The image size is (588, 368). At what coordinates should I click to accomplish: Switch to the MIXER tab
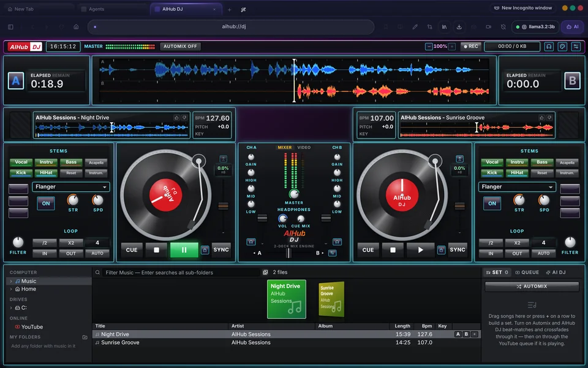click(285, 148)
